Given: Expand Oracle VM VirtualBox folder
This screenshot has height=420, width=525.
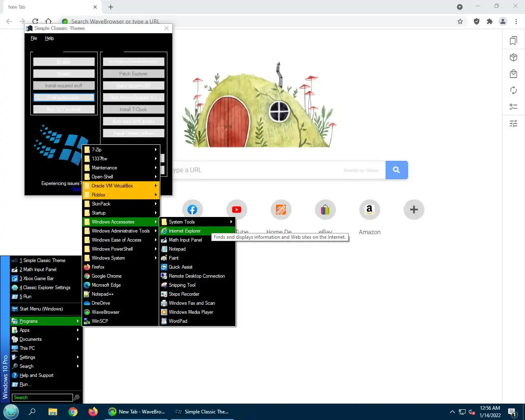Looking at the screenshot, I should (121, 186).
